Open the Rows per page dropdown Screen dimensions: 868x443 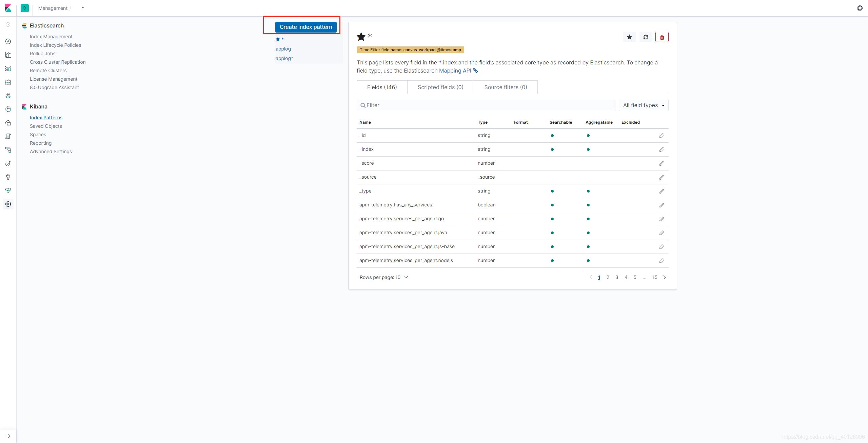coord(383,277)
